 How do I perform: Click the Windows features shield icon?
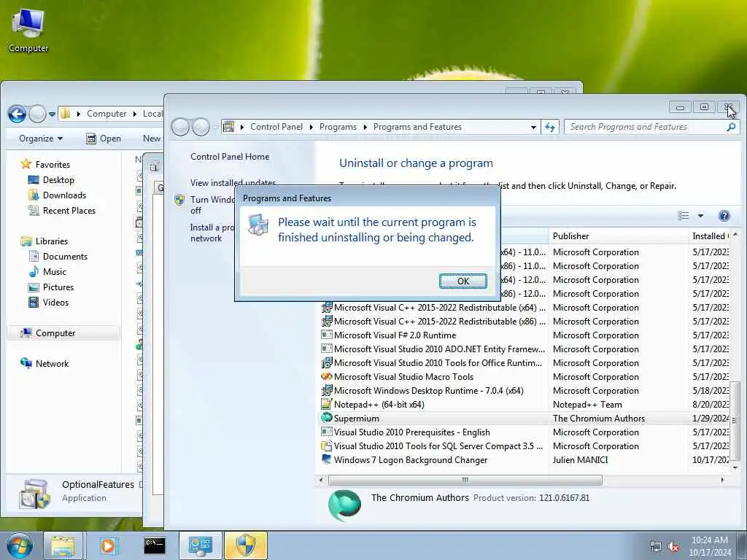point(179,200)
